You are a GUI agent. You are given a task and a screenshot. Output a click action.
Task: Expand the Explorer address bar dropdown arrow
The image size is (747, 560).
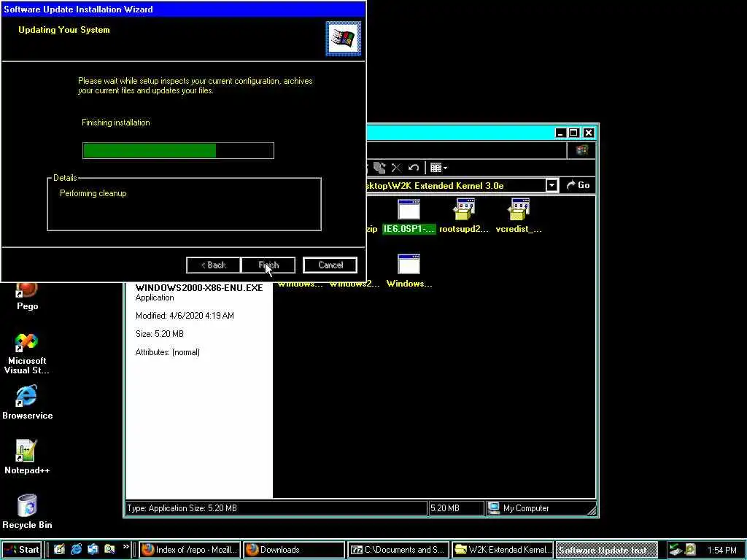551,185
